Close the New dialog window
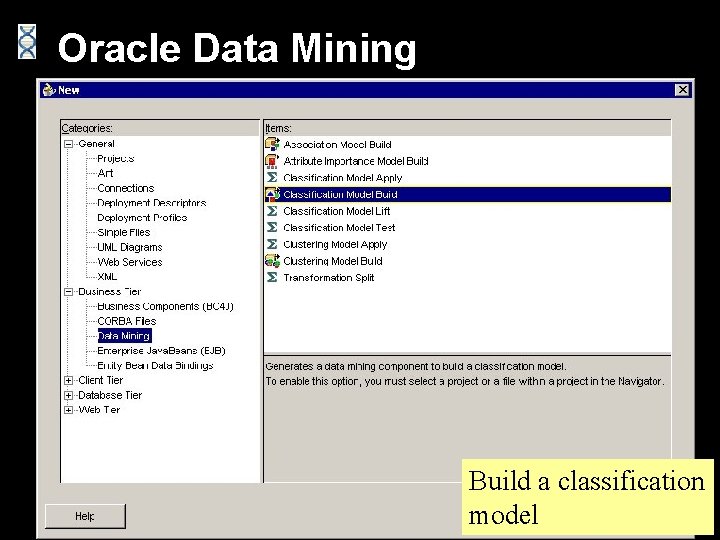This screenshot has height=540, width=720. (x=682, y=90)
